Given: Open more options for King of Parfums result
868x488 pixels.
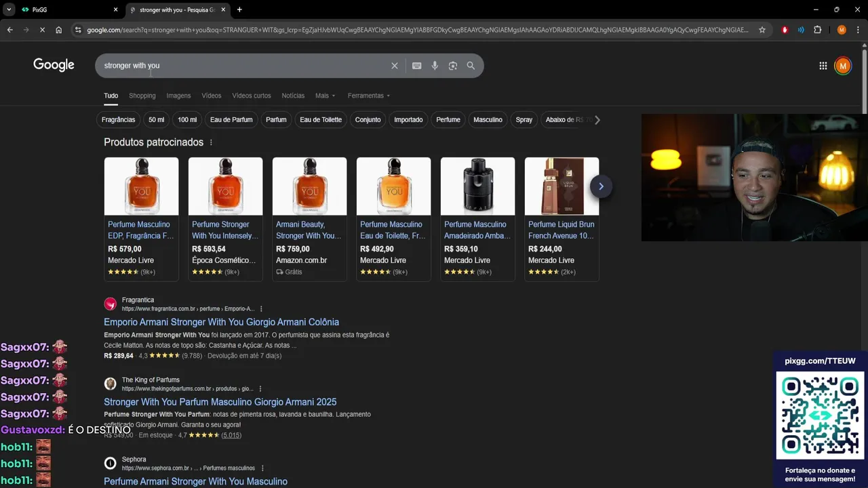Looking at the screenshot, I should 260,389.
